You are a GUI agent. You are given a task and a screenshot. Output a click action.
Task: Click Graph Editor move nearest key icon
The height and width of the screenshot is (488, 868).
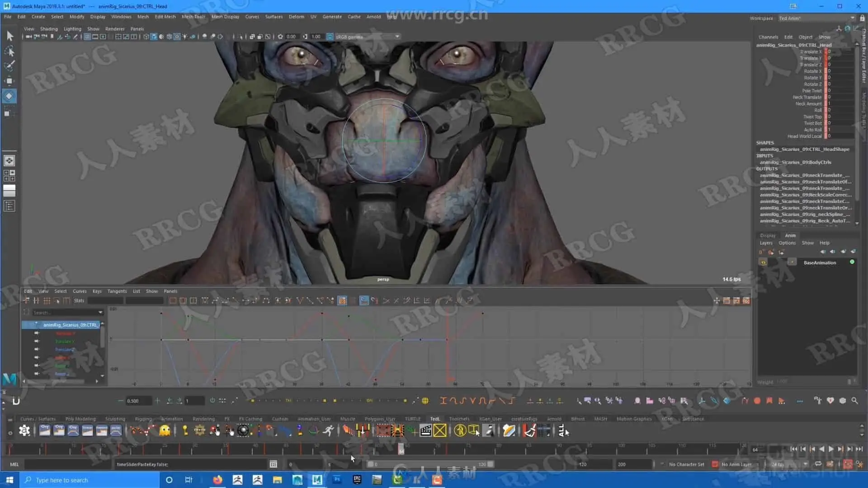[26, 300]
